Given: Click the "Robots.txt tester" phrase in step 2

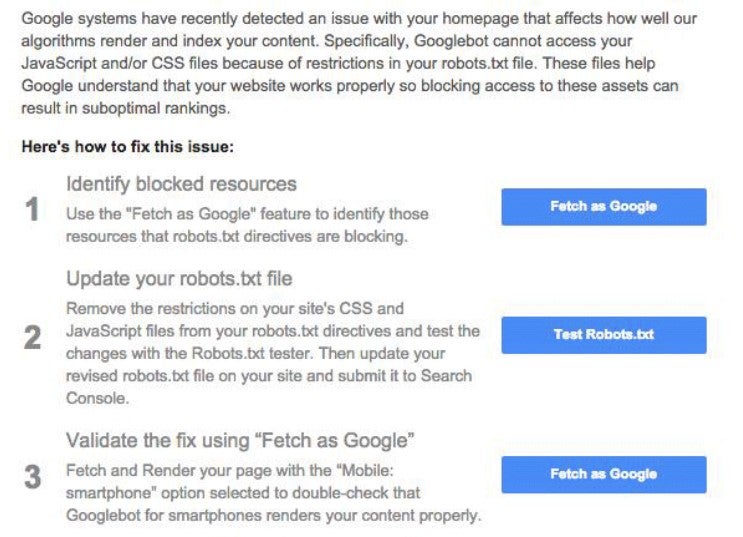Looking at the screenshot, I should [x=252, y=354].
